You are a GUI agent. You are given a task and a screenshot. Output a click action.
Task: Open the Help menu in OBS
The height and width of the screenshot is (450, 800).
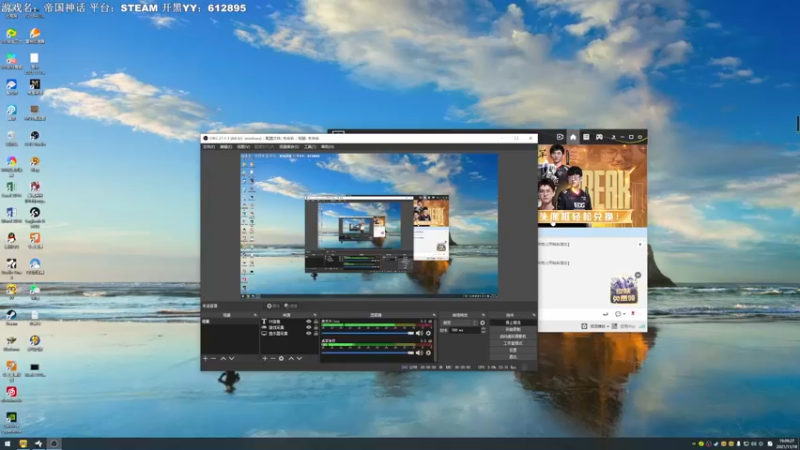coord(328,147)
